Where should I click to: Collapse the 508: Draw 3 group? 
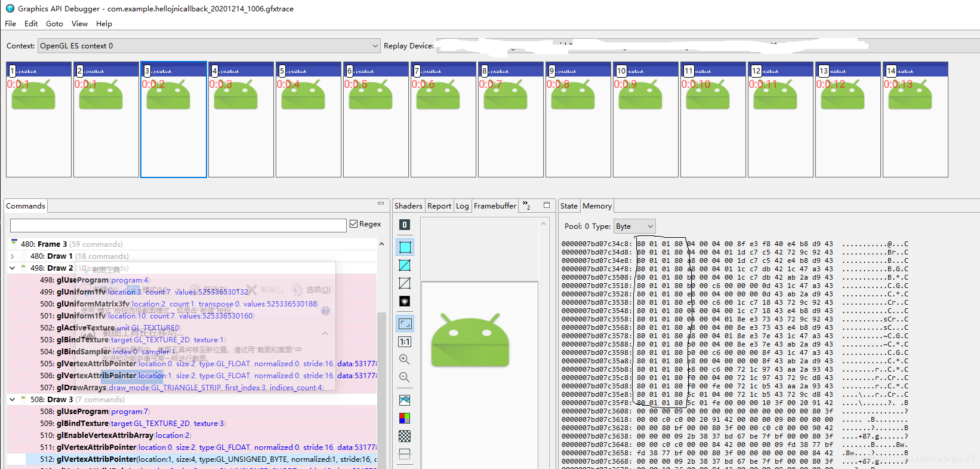point(13,400)
